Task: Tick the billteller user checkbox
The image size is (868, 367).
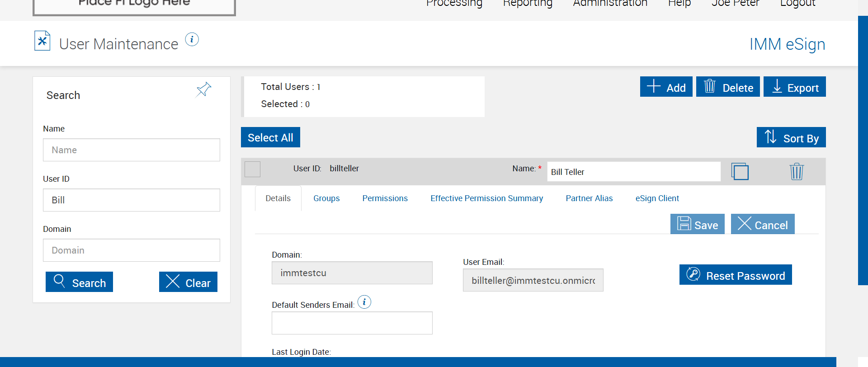Action: pyautogui.click(x=252, y=169)
